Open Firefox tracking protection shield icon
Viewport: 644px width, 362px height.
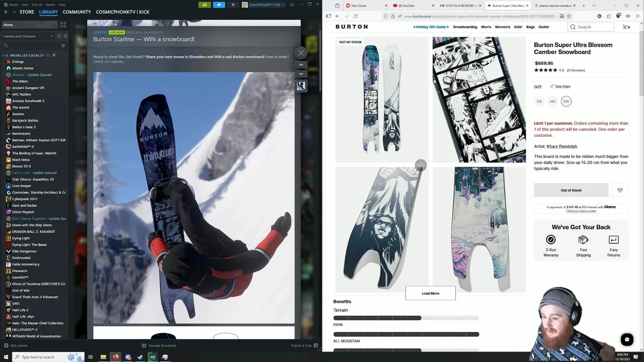click(x=386, y=16)
